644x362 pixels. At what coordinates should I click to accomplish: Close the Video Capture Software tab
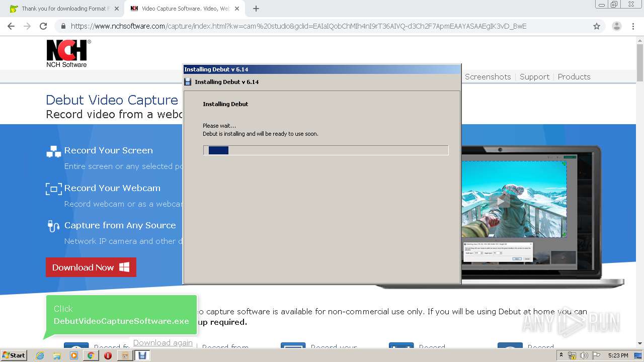[x=238, y=9]
